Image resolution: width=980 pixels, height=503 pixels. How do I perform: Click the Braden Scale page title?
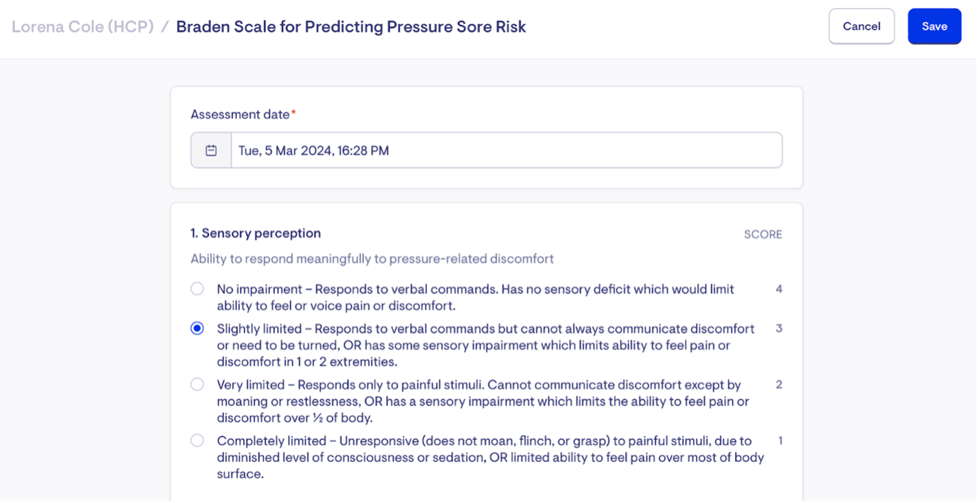[x=351, y=27]
